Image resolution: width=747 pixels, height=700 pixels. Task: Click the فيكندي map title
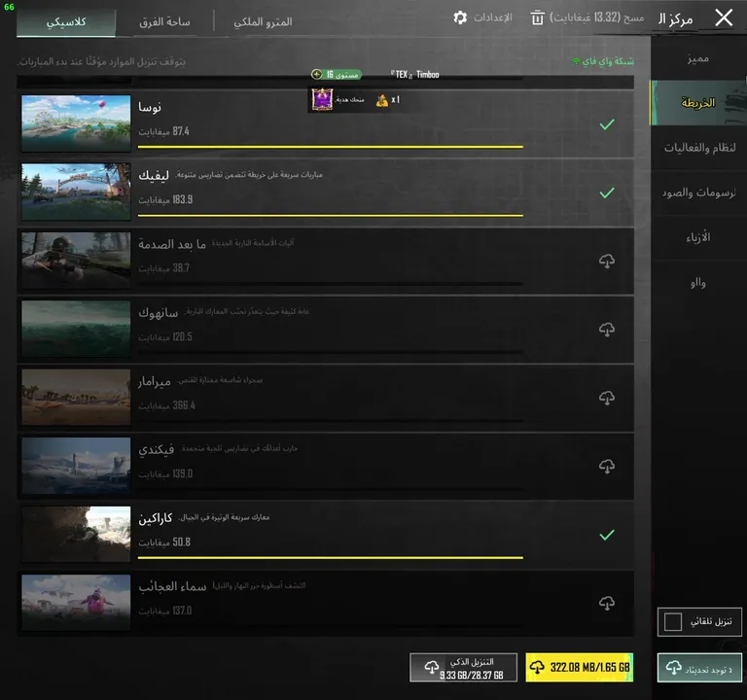tap(157, 450)
